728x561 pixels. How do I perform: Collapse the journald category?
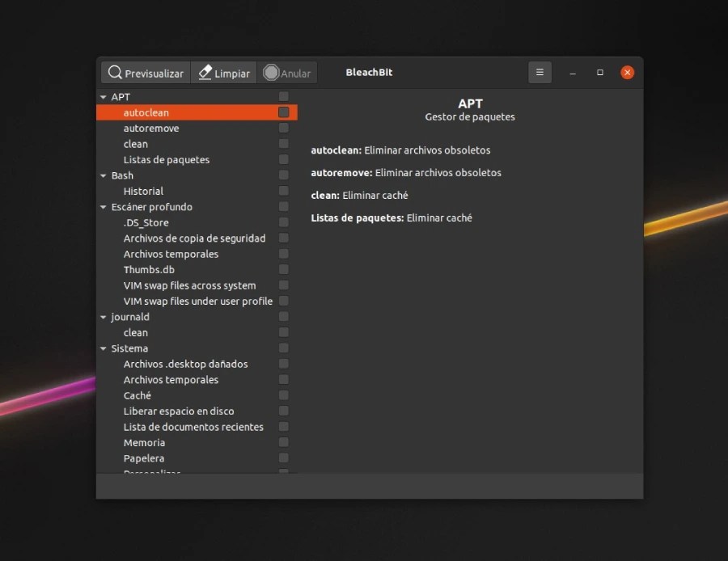point(104,317)
